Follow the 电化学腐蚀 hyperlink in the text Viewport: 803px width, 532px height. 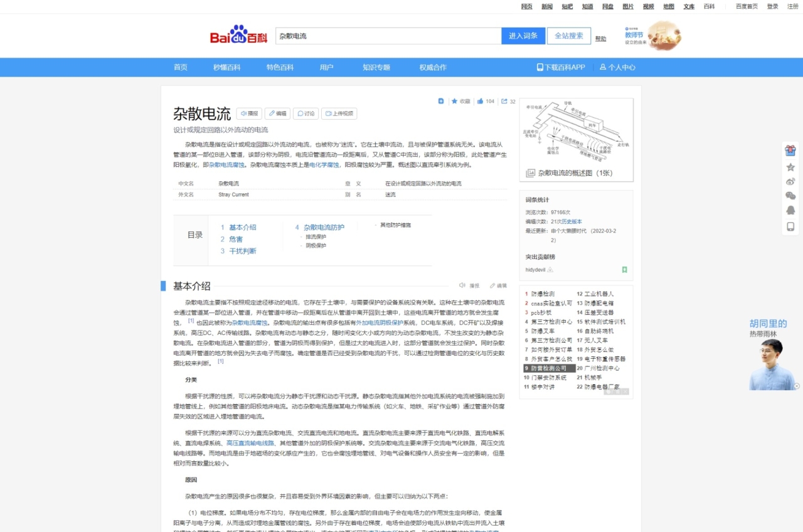pos(324,164)
